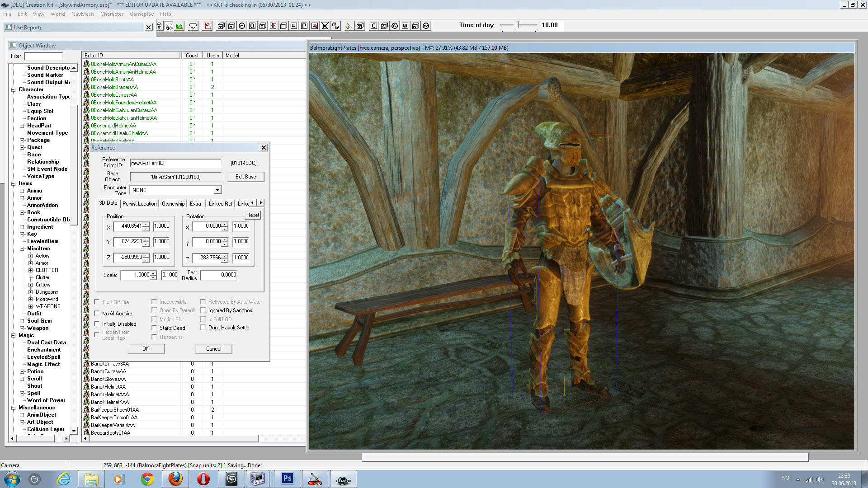Click the Object Window Filter field
The image size is (868, 488).
tap(43, 56)
